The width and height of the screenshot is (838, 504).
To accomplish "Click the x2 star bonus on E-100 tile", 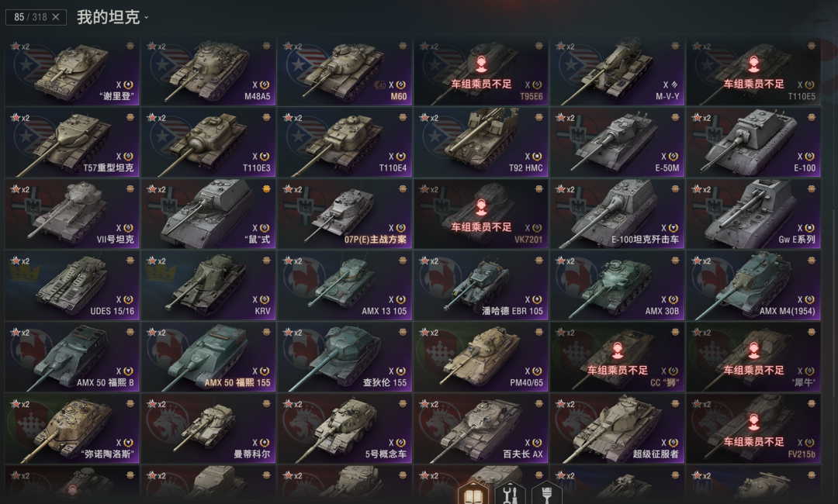I will point(700,118).
